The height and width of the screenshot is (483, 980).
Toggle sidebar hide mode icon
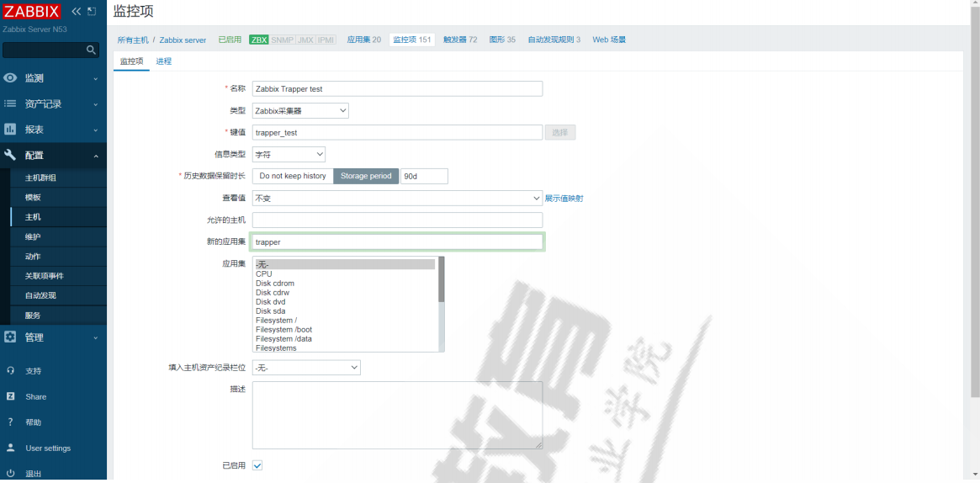pyautogui.click(x=92, y=11)
